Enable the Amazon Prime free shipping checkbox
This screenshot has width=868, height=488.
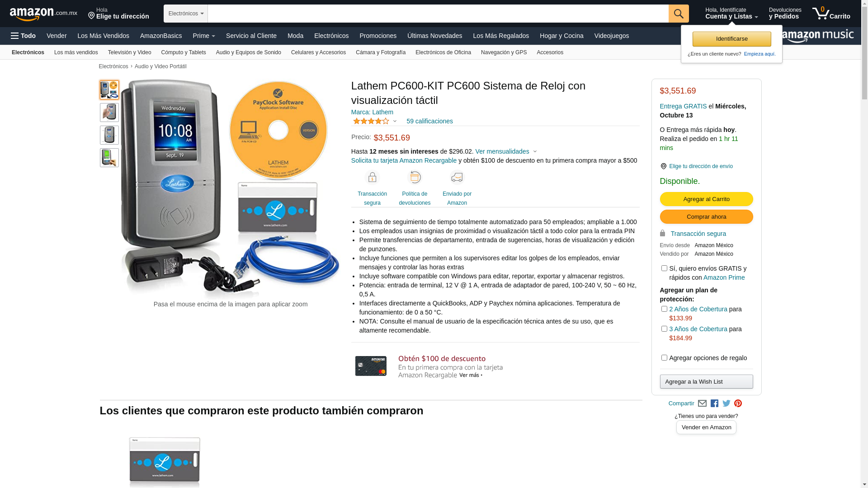coord(664,268)
